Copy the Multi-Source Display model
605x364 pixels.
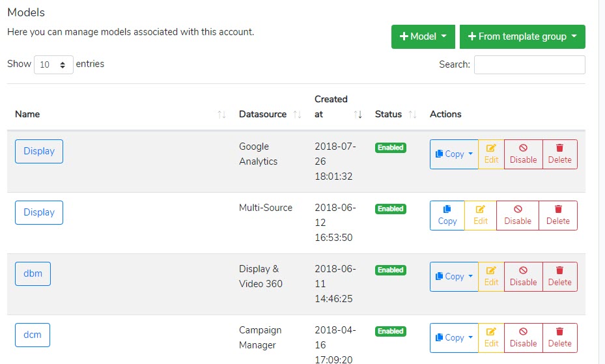[x=447, y=216]
